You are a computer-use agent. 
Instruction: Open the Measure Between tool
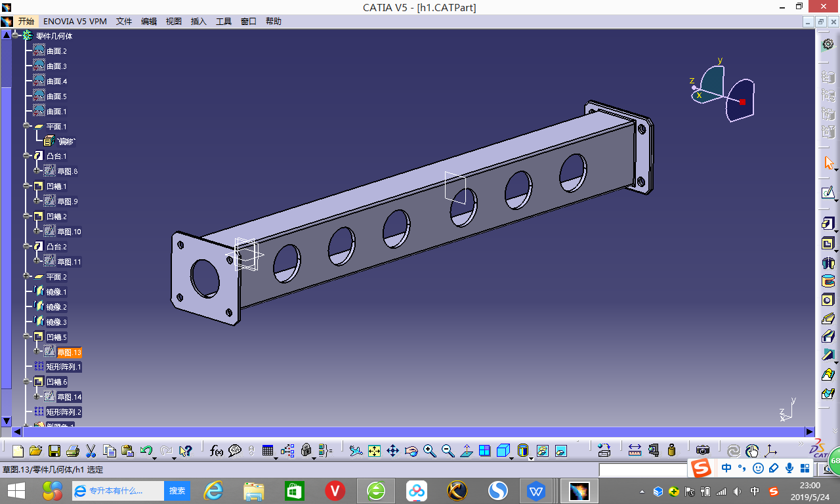[635, 451]
